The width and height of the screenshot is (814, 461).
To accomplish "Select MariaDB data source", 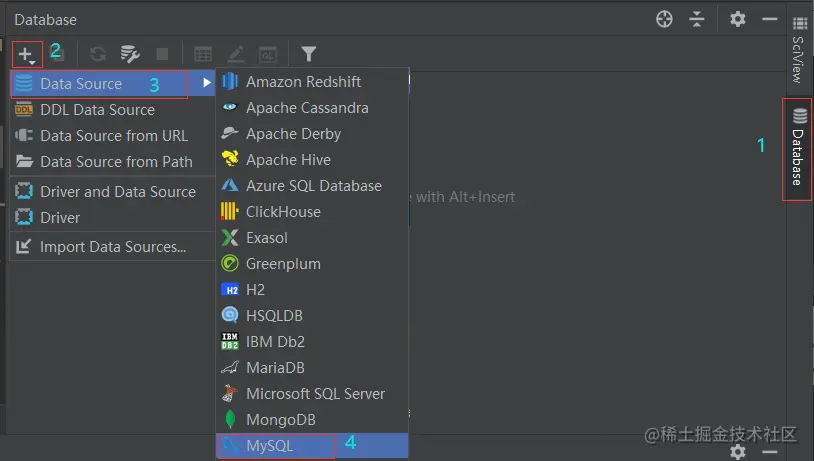I will click(312, 367).
